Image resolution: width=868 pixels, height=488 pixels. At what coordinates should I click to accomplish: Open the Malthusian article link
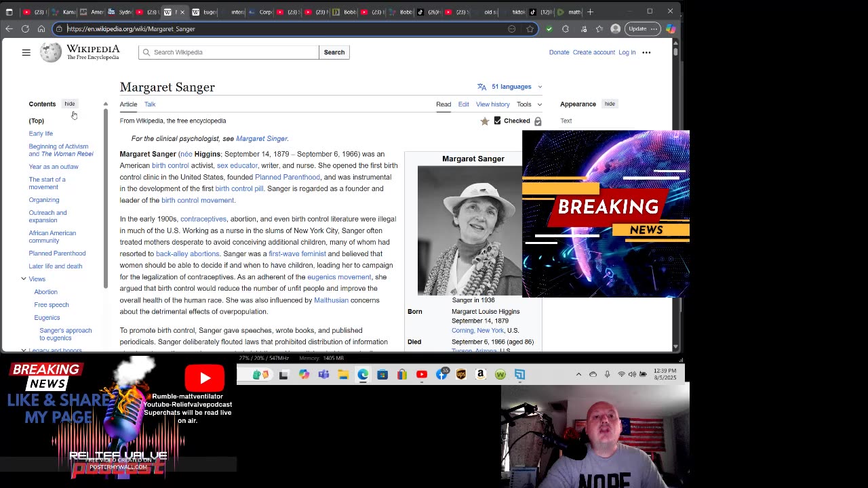click(x=331, y=300)
